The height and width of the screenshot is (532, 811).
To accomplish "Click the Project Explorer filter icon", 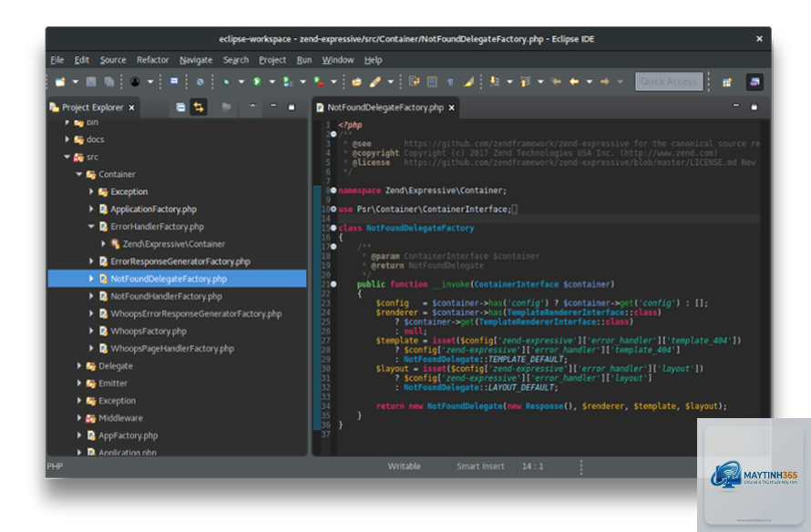I will point(226,107).
